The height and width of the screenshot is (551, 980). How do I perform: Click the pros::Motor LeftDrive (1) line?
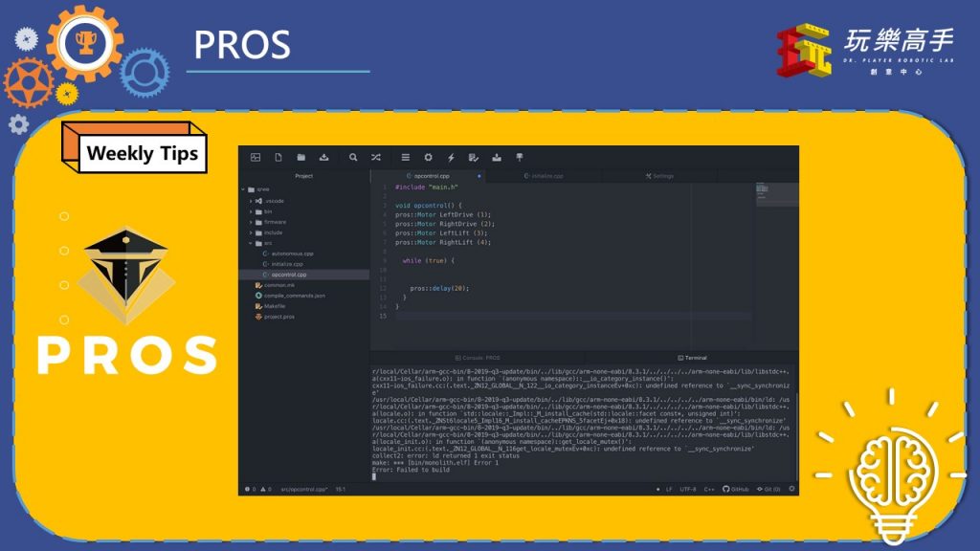click(443, 215)
